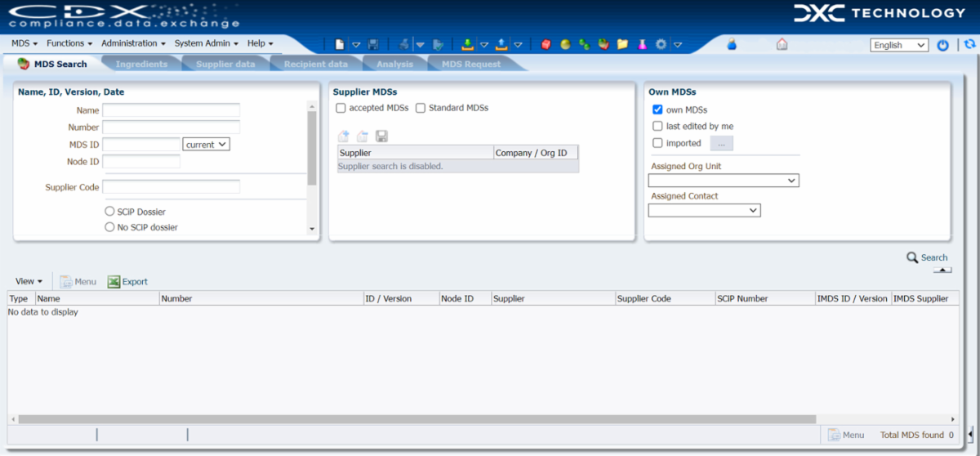
Task: Click the Export button with Excel icon
Action: pyautogui.click(x=127, y=281)
